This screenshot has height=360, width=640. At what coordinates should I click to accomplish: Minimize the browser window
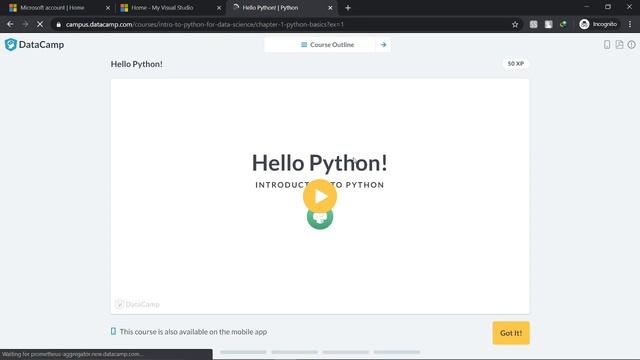point(587,7)
